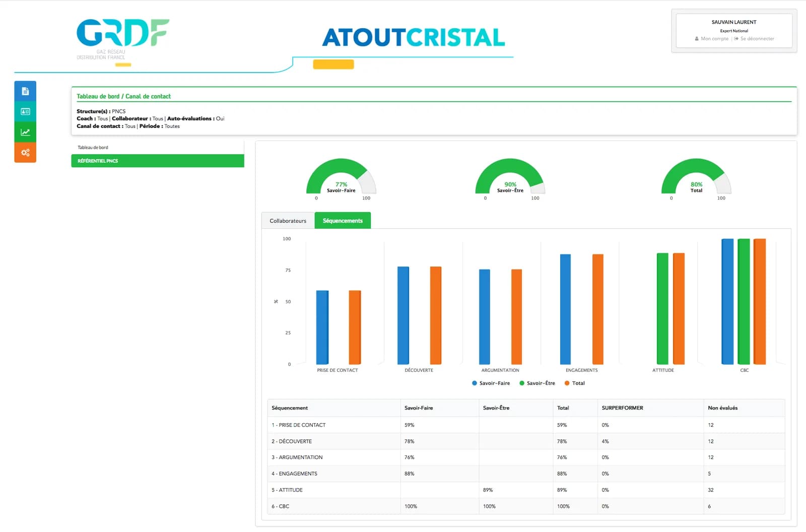Select row 6 - CBC
This screenshot has width=806, height=532.
pos(526,506)
